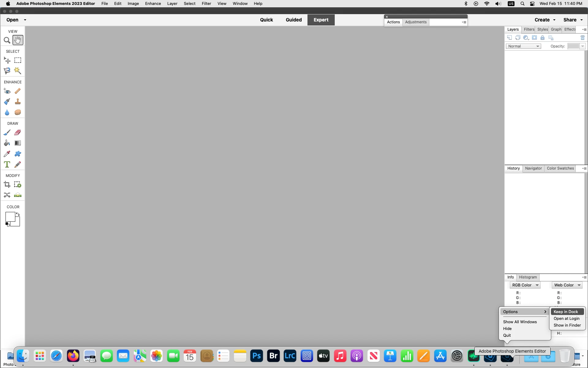Select the Eraser tool
The width and height of the screenshot is (588, 368).
pyautogui.click(x=18, y=132)
